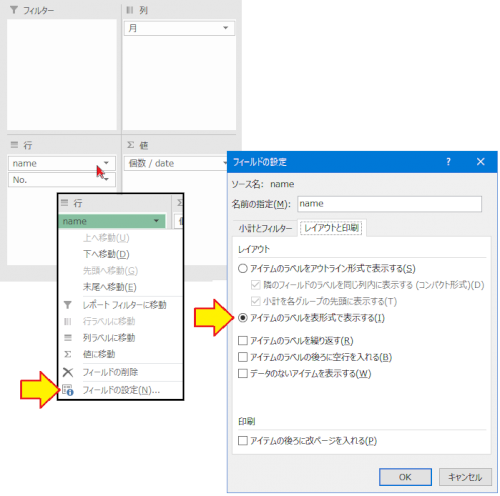Check データのないアイテムを表示する option

click(243, 373)
